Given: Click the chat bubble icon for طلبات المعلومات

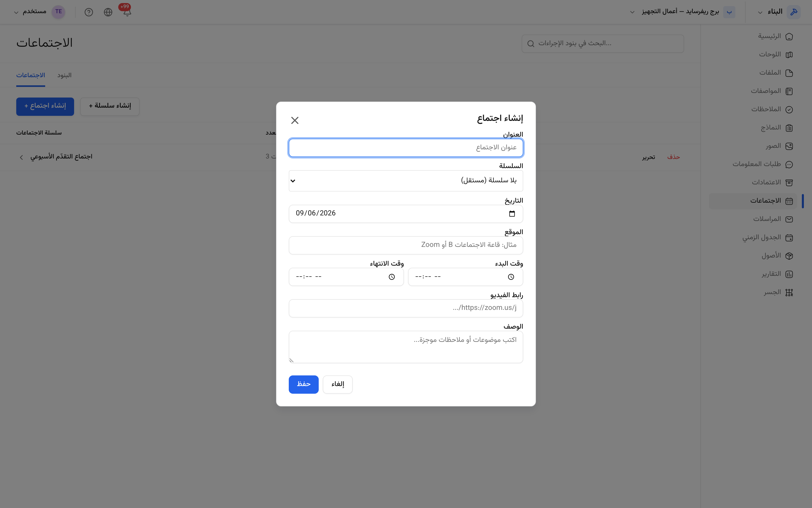Looking at the screenshot, I should pyautogui.click(x=789, y=164).
